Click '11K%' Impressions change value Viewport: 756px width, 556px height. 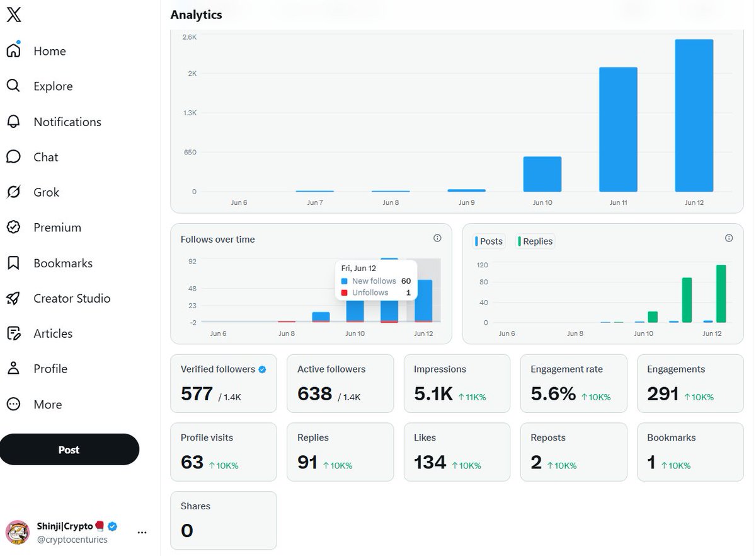pos(472,397)
